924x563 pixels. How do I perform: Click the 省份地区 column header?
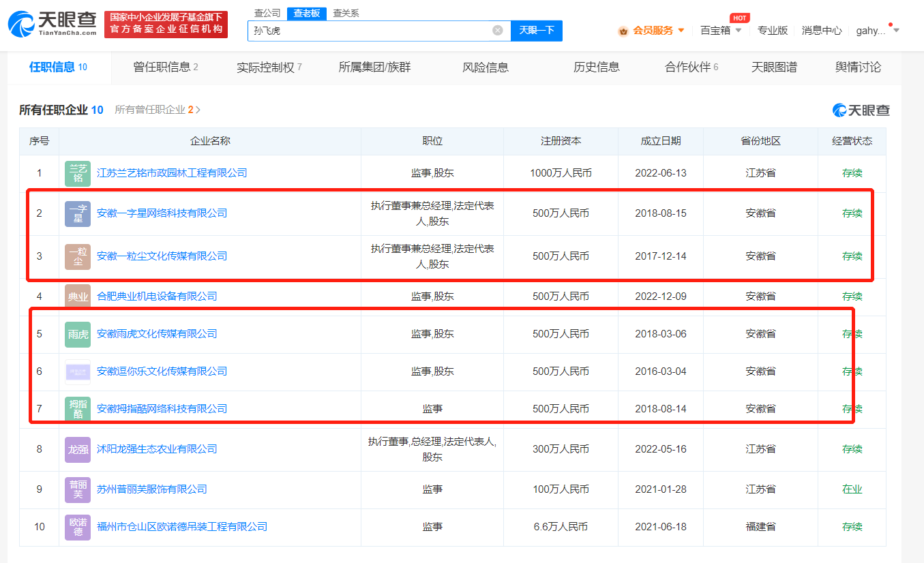[761, 141]
